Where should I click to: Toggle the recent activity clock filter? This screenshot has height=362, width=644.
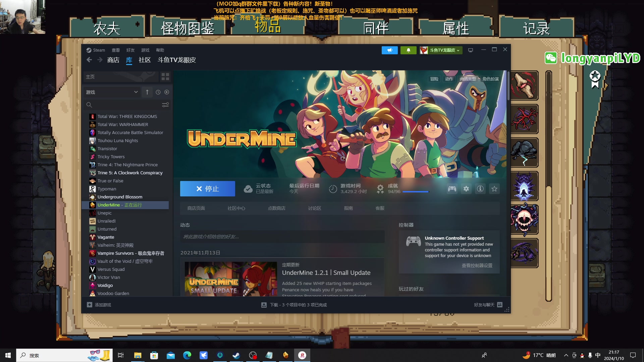pyautogui.click(x=158, y=92)
